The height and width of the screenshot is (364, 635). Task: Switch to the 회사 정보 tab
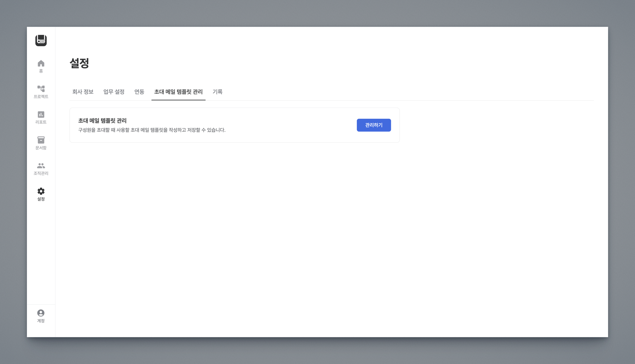[x=83, y=92]
